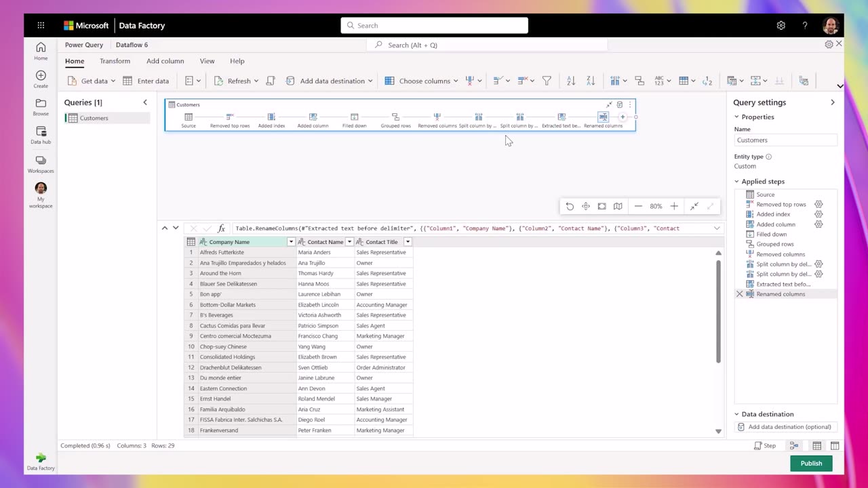The height and width of the screenshot is (488, 868).
Task: Zoom out the diagram with minus icon
Action: 638,206
